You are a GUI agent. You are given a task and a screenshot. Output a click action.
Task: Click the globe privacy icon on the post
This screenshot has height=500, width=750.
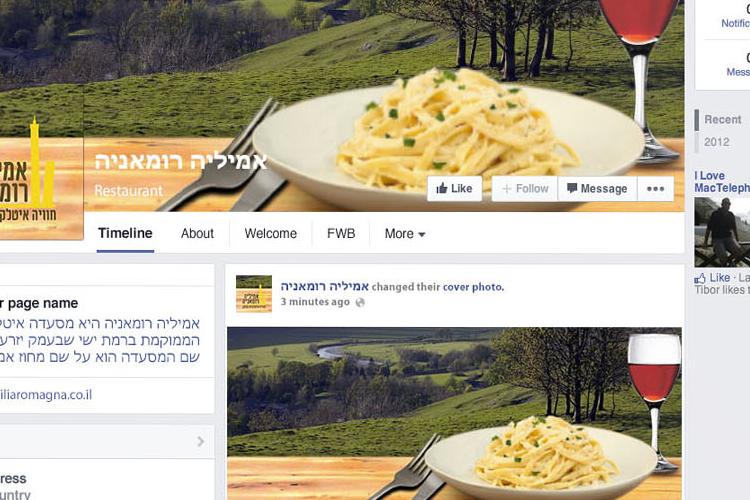(360, 302)
